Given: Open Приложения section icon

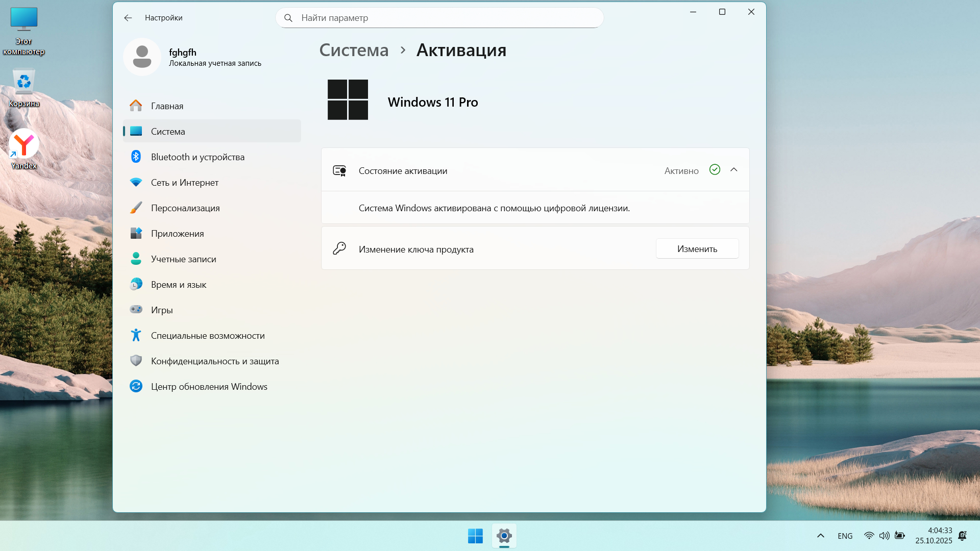Looking at the screenshot, I should coord(136,233).
